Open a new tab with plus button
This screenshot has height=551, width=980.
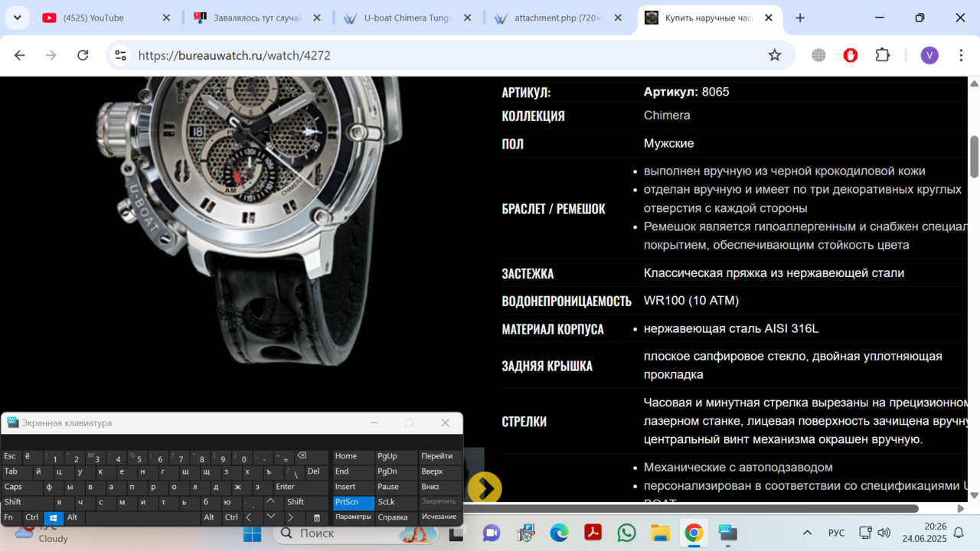click(800, 18)
